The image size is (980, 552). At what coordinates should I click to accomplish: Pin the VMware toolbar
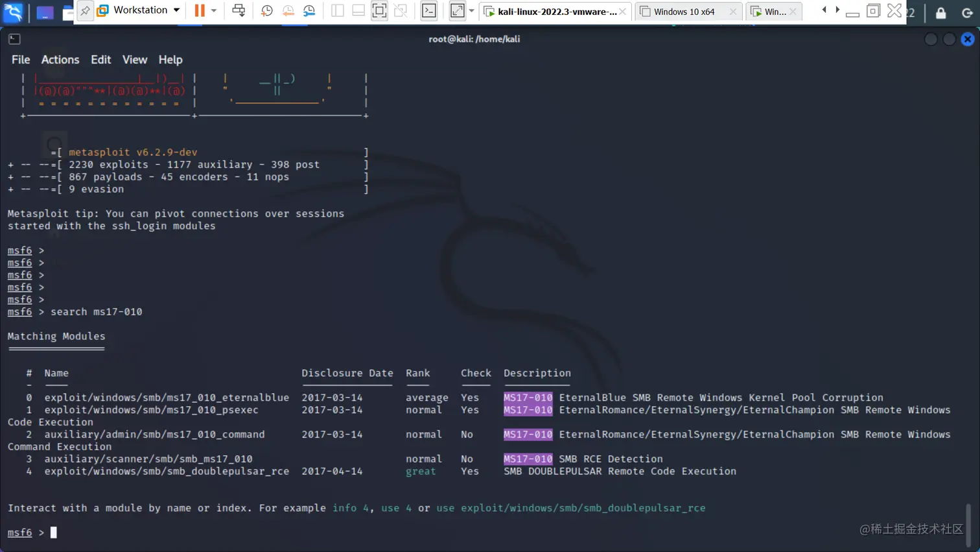[85, 10]
